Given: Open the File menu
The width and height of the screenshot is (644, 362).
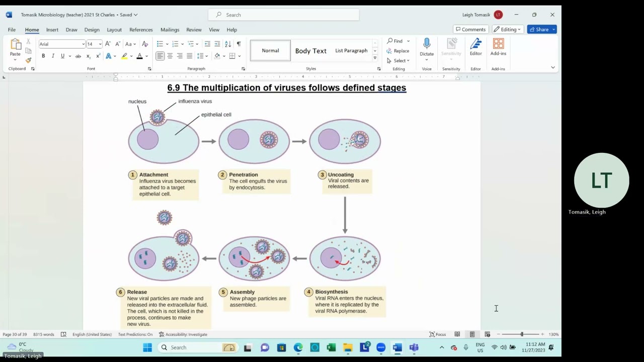Looking at the screenshot, I should click(x=12, y=30).
